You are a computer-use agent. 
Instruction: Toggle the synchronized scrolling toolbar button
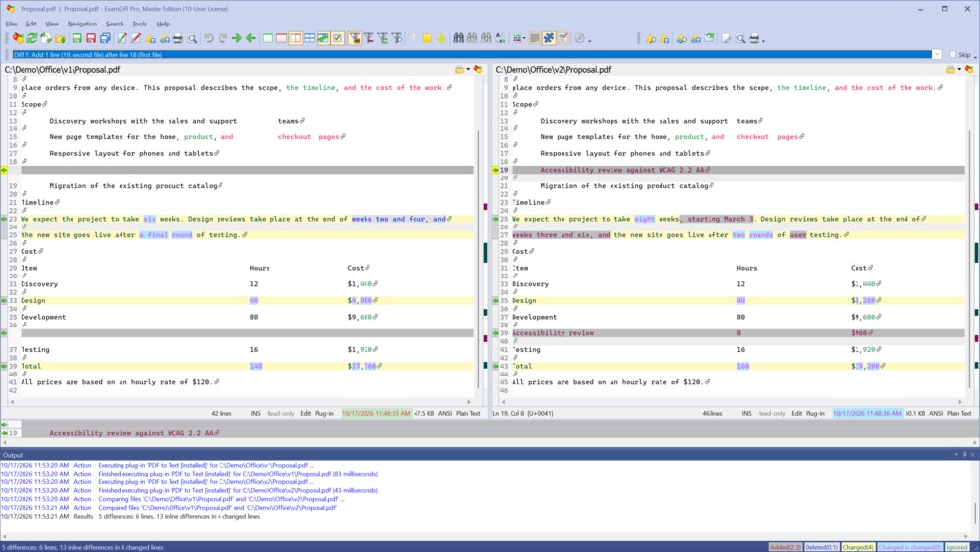click(323, 39)
